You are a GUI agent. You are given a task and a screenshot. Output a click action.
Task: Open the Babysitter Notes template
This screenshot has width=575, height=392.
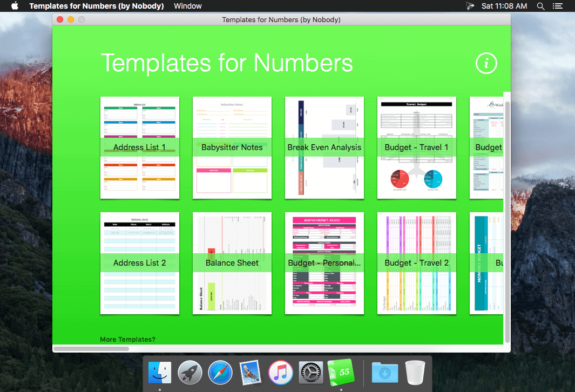[x=232, y=148]
